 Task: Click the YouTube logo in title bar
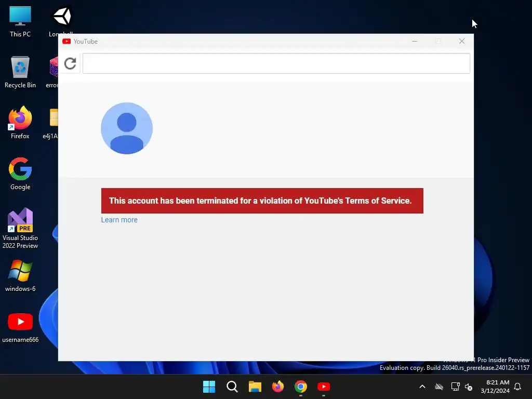66,42
